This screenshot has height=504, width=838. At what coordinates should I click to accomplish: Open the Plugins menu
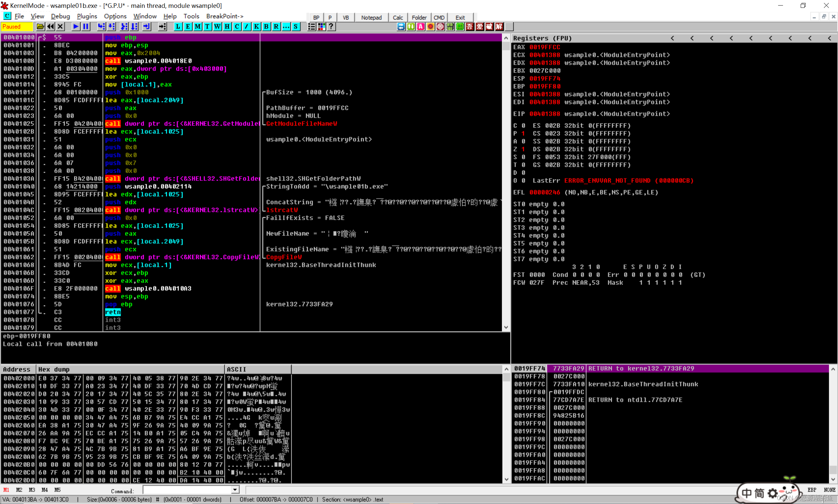(87, 16)
